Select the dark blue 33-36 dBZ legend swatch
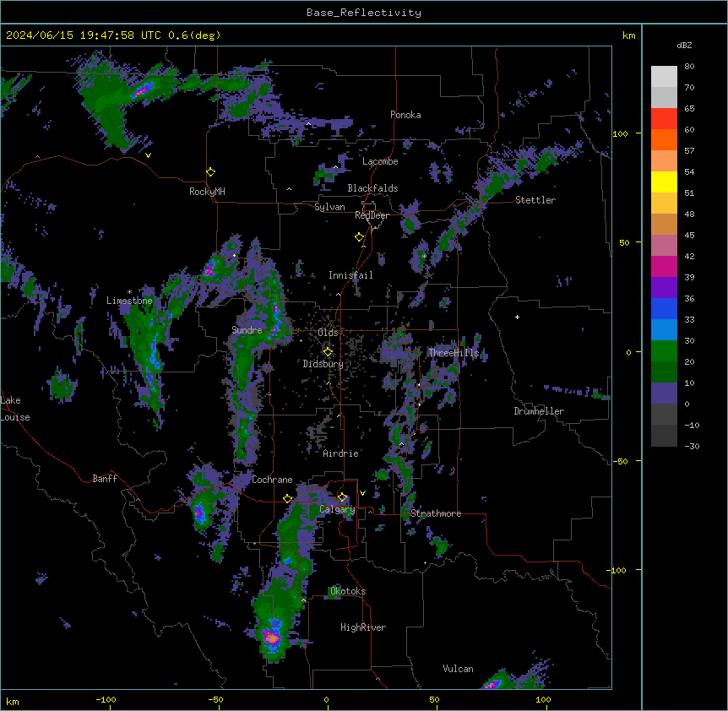The width and height of the screenshot is (728, 711). coord(664,309)
